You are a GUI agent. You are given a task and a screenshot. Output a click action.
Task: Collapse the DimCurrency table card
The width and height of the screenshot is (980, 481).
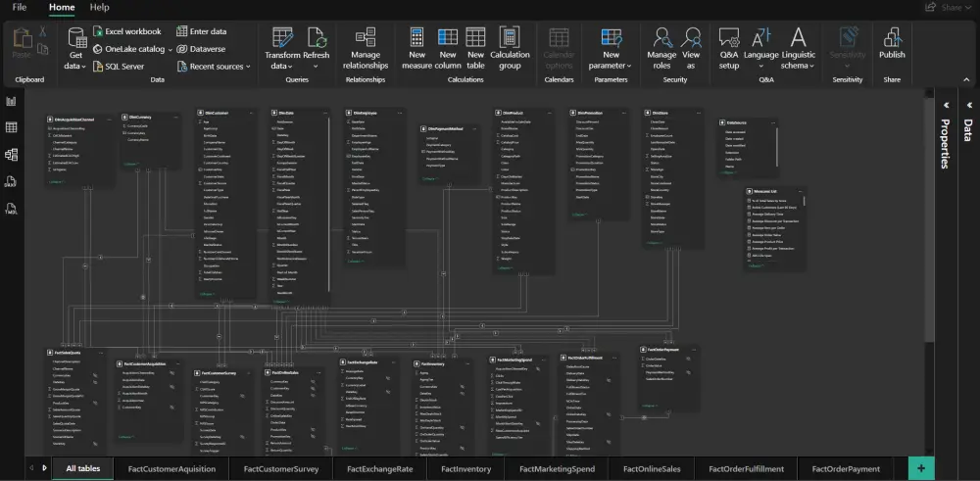point(132,164)
